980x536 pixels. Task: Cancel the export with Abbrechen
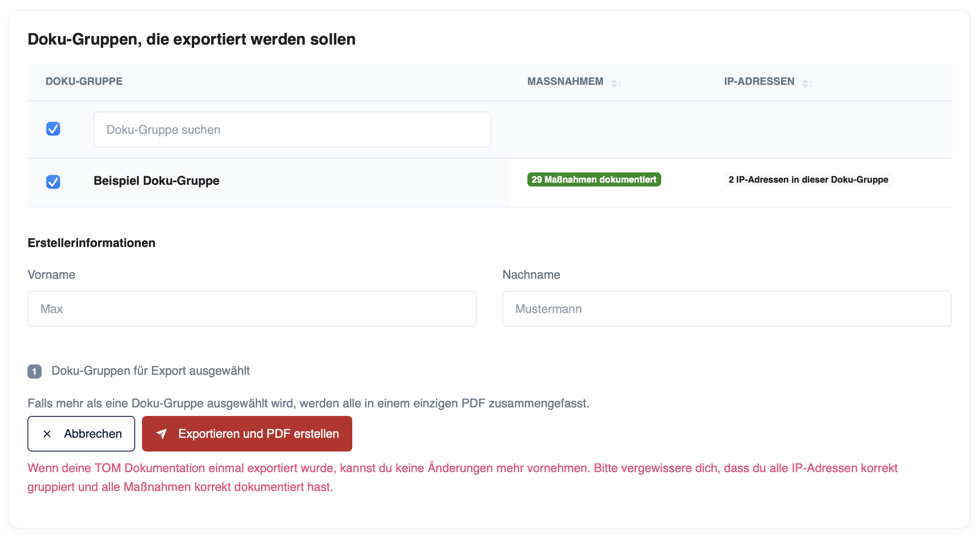pos(81,434)
